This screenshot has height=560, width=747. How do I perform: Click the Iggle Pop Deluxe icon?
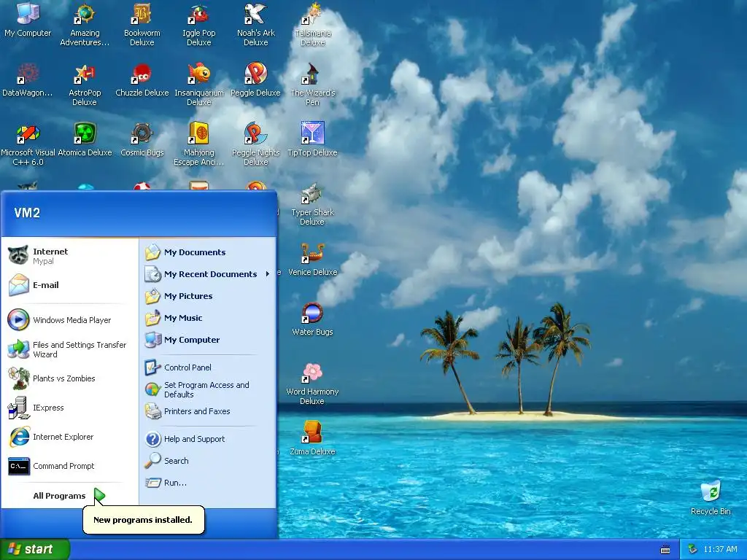pyautogui.click(x=198, y=24)
